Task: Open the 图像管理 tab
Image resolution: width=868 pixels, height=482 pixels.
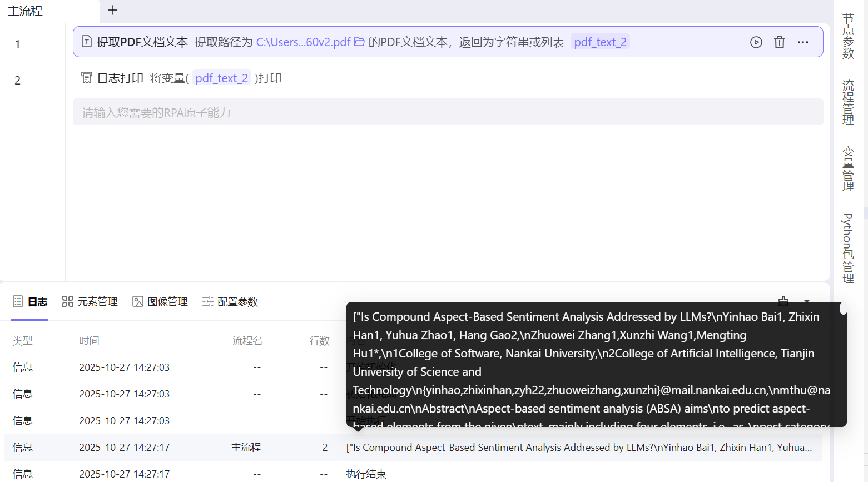Action: click(160, 302)
